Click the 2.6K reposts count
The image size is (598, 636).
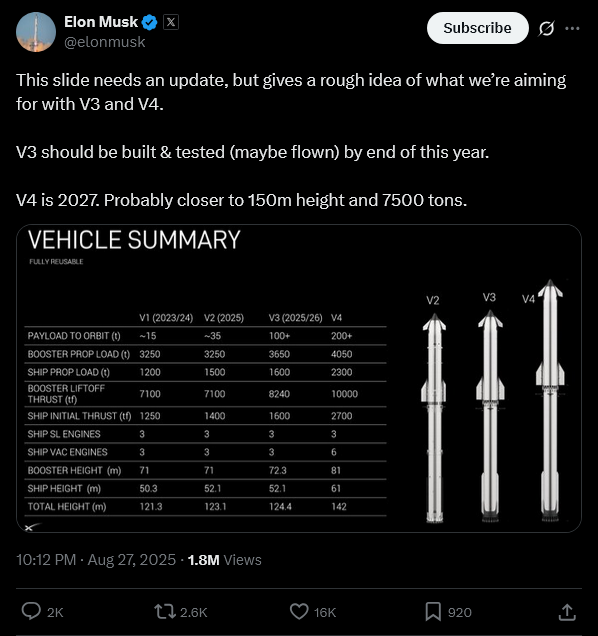coord(194,612)
